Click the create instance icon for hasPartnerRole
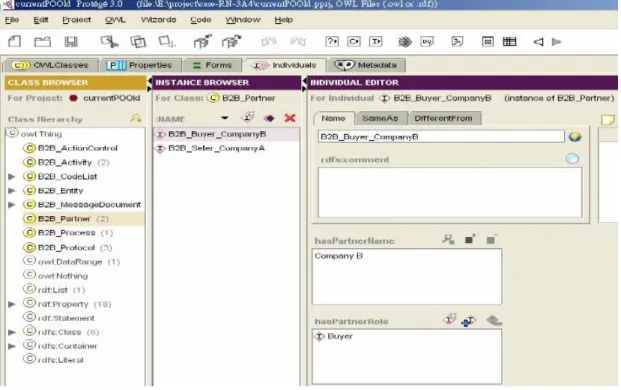The height and width of the screenshot is (390, 621). (450, 320)
